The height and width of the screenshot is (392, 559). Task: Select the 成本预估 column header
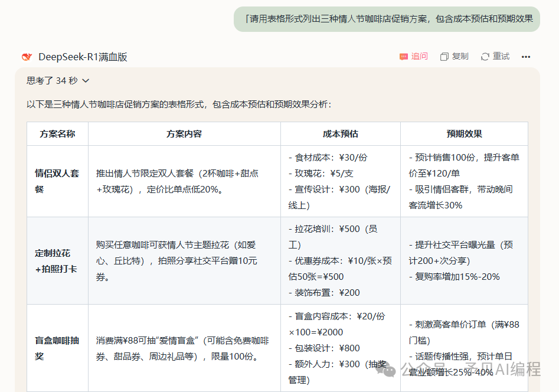[x=340, y=134]
